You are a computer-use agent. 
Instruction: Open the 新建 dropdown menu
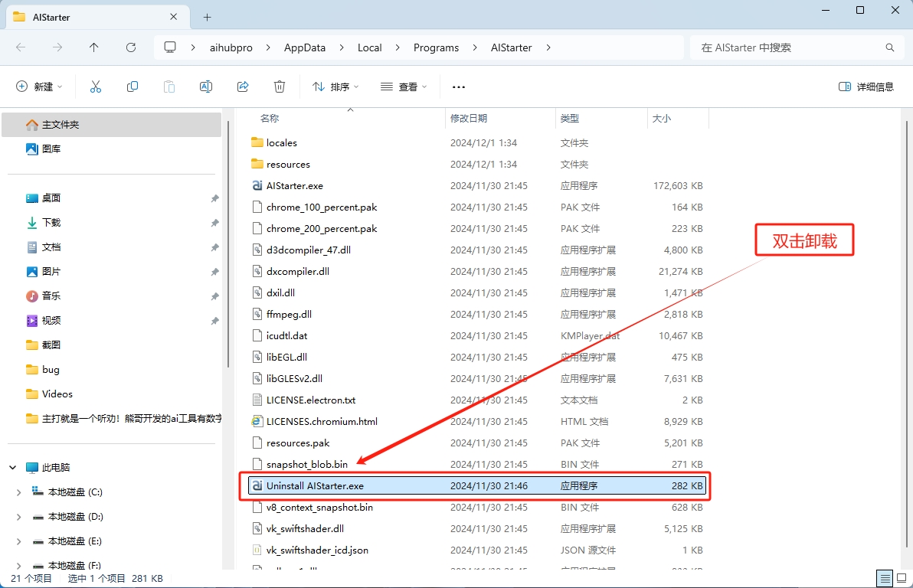coord(38,86)
